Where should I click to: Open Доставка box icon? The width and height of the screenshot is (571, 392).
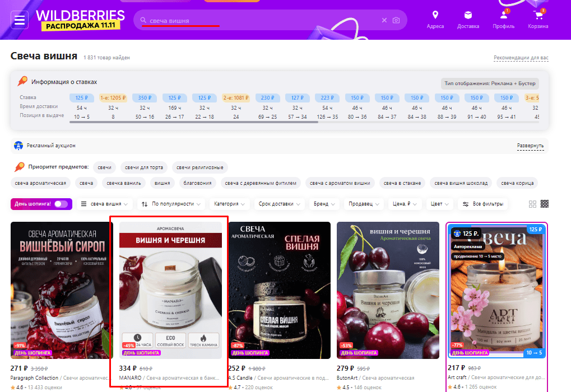coord(468,15)
